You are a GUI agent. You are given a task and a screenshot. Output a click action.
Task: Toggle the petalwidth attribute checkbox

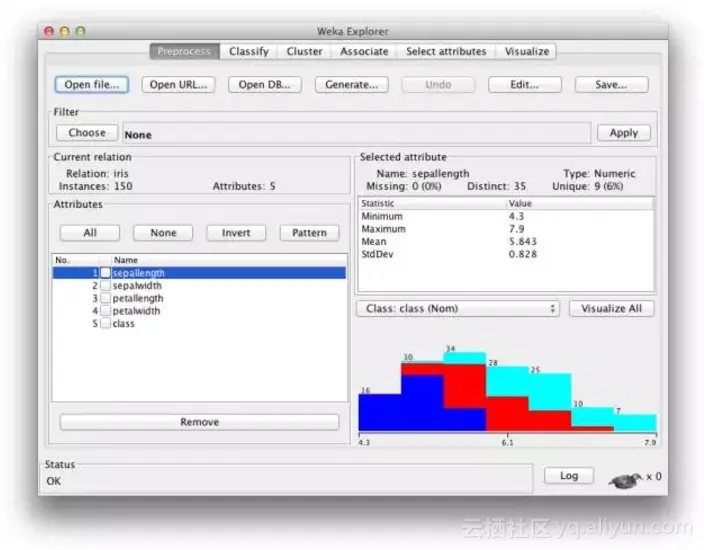coord(106,311)
